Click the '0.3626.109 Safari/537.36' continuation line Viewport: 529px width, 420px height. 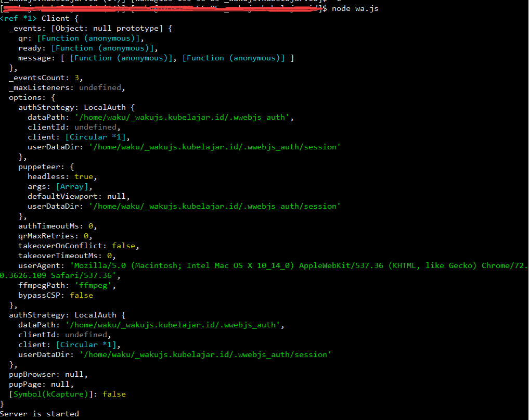point(60,275)
